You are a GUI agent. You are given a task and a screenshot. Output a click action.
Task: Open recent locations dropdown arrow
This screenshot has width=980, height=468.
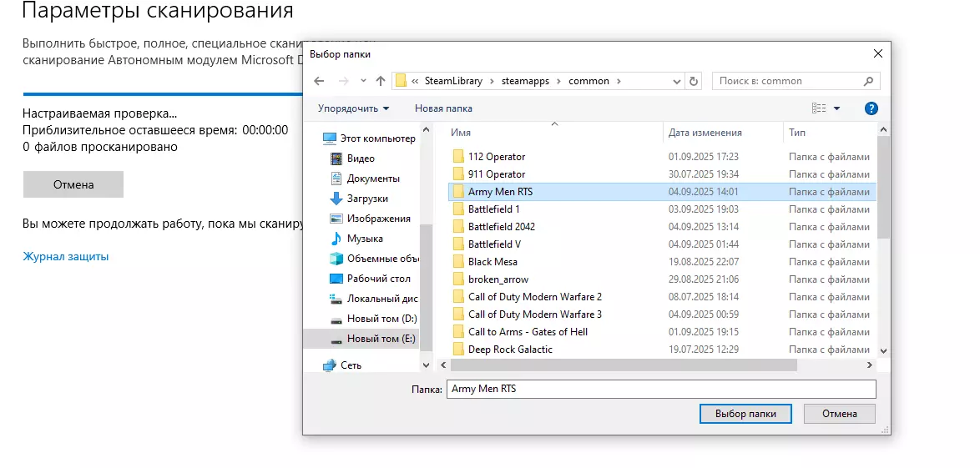coord(364,81)
